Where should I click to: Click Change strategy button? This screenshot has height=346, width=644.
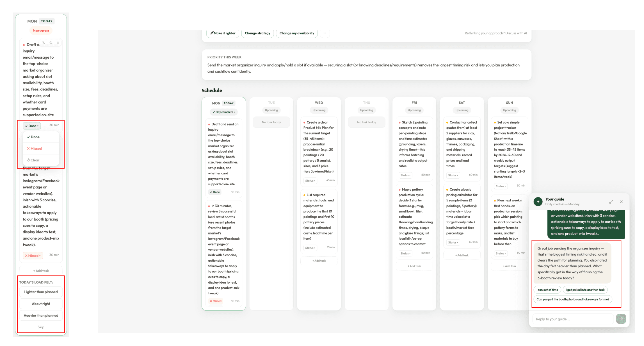(257, 33)
